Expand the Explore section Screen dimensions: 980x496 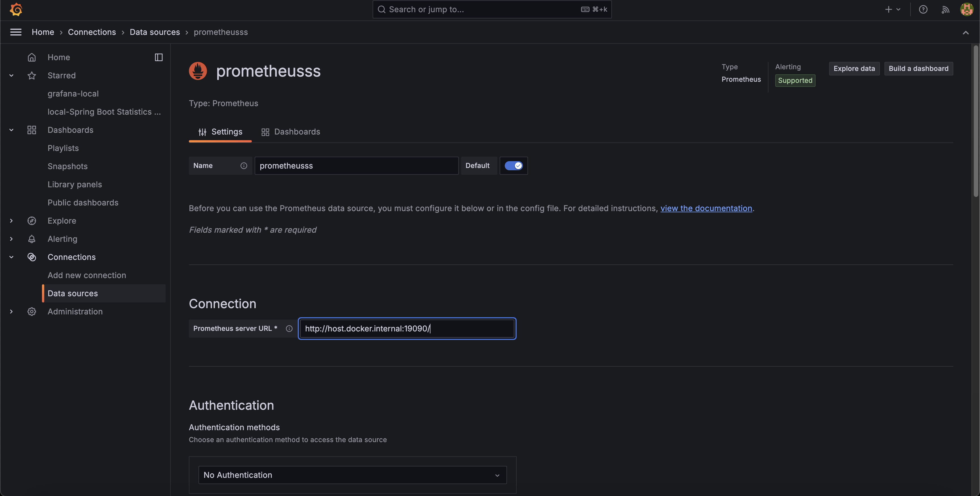click(11, 221)
